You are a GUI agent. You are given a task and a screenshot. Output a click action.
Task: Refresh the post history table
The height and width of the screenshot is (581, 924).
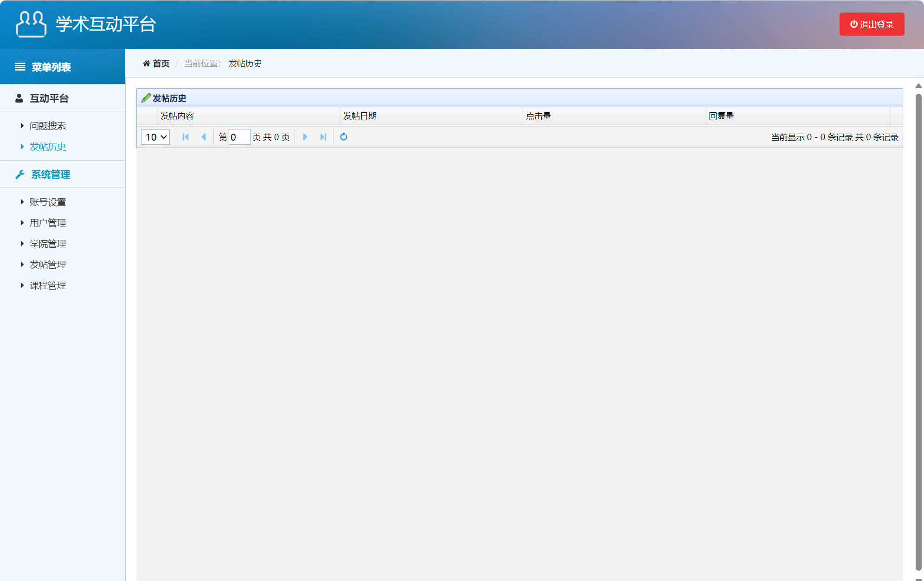click(x=344, y=137)
